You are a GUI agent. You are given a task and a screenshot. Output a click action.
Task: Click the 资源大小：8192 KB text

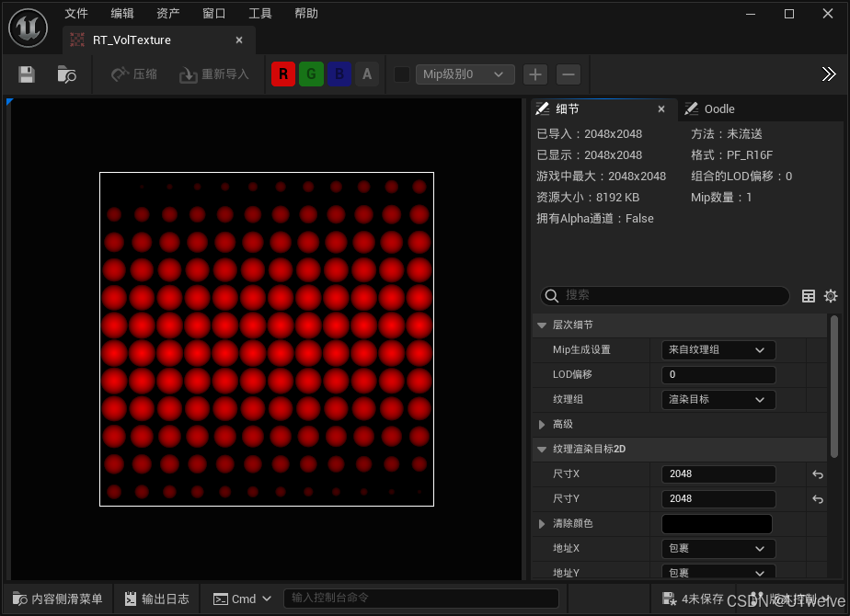point(588,197)
